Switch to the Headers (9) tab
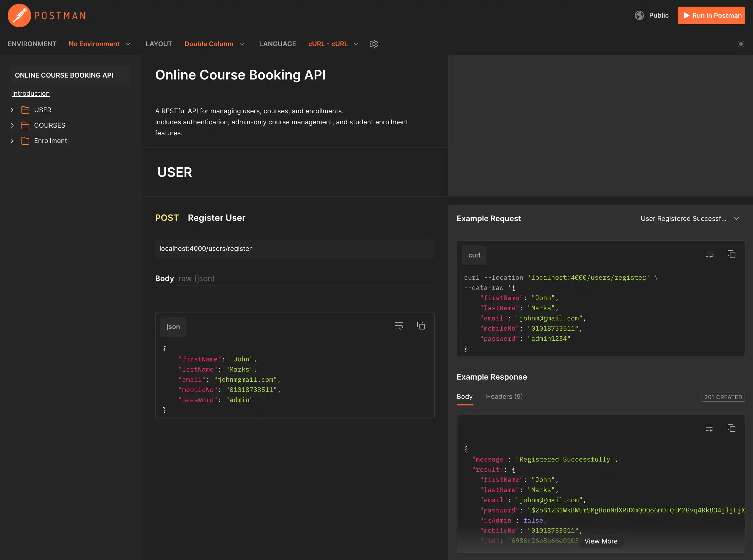 (504, 396)
